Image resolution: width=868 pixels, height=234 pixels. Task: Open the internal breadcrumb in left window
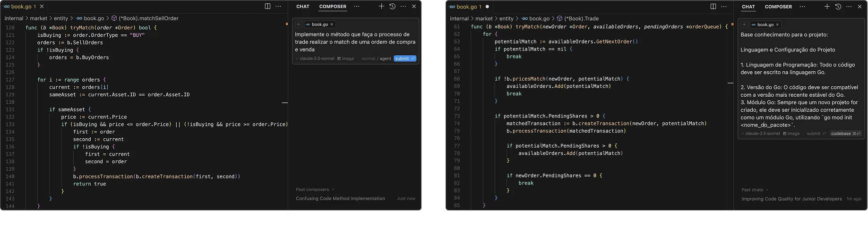pos(14,18)
